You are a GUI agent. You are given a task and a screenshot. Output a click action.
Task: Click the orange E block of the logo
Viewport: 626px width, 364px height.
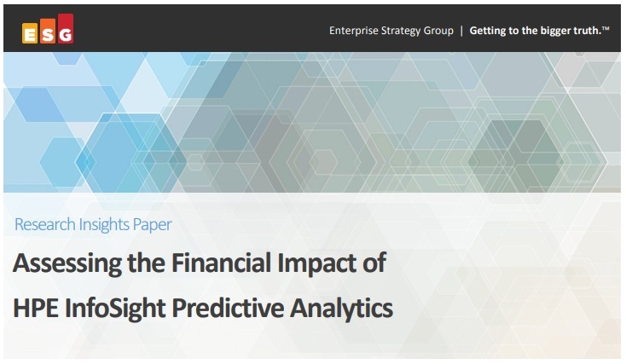click(x=31, y=35)
